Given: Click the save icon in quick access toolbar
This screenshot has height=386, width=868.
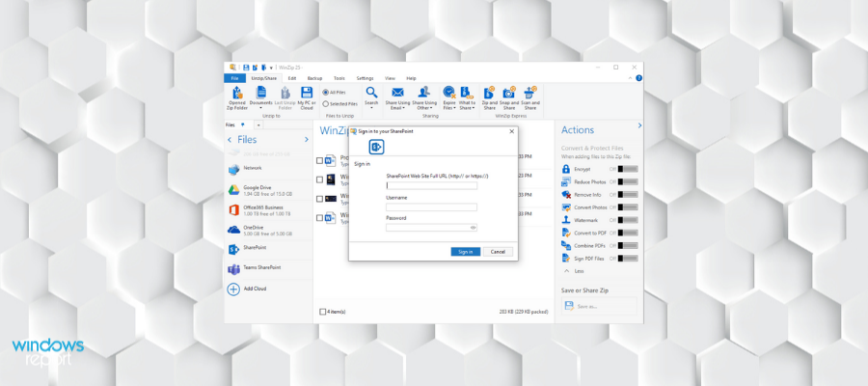Looking at the screenshot, I should tap(246, 68).
